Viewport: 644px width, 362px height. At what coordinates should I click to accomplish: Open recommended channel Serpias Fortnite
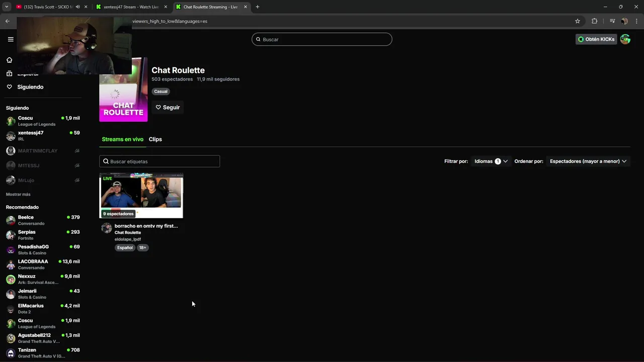click(x=43, y=235)
